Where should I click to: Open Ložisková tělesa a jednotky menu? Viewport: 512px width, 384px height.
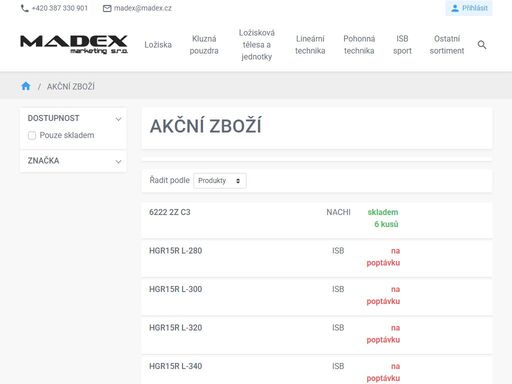[257, 45]
